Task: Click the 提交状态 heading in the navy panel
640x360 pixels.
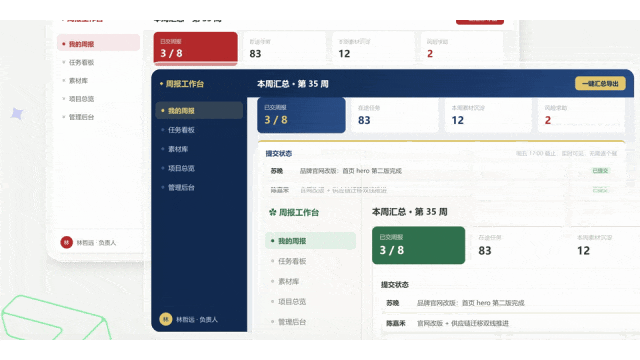Action: (279, 153)
